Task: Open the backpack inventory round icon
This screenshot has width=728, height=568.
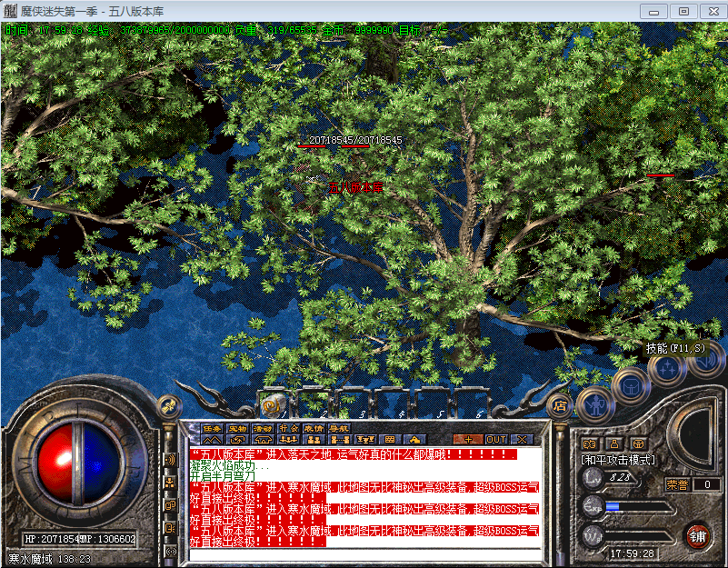Action: click(x=630, y=387)
